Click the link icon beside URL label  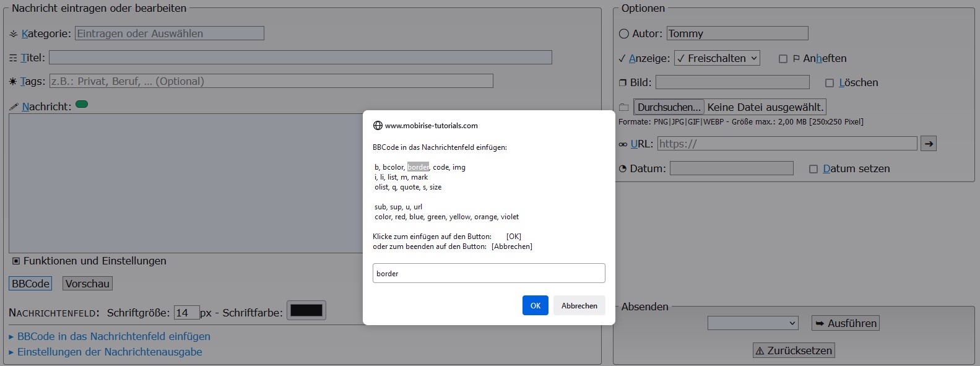click(623, 144)
